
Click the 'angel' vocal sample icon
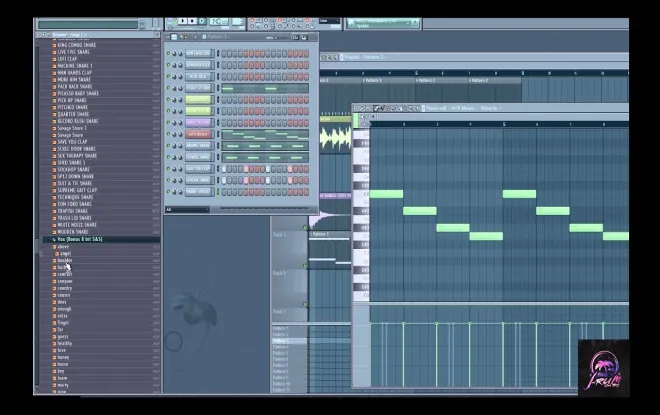point(57,254)
